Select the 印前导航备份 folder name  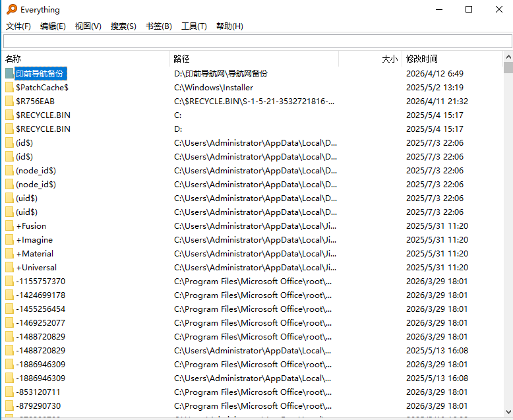point(41,74)
